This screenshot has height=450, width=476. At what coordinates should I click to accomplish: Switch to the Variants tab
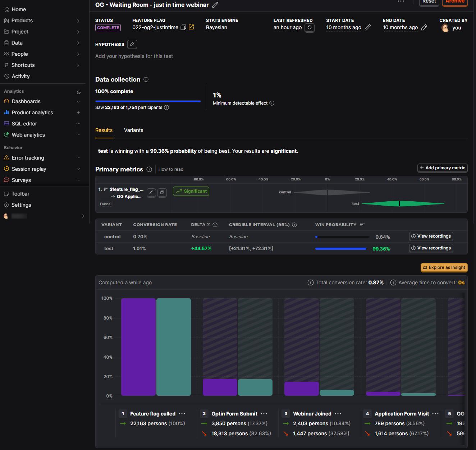pos(133,130)
